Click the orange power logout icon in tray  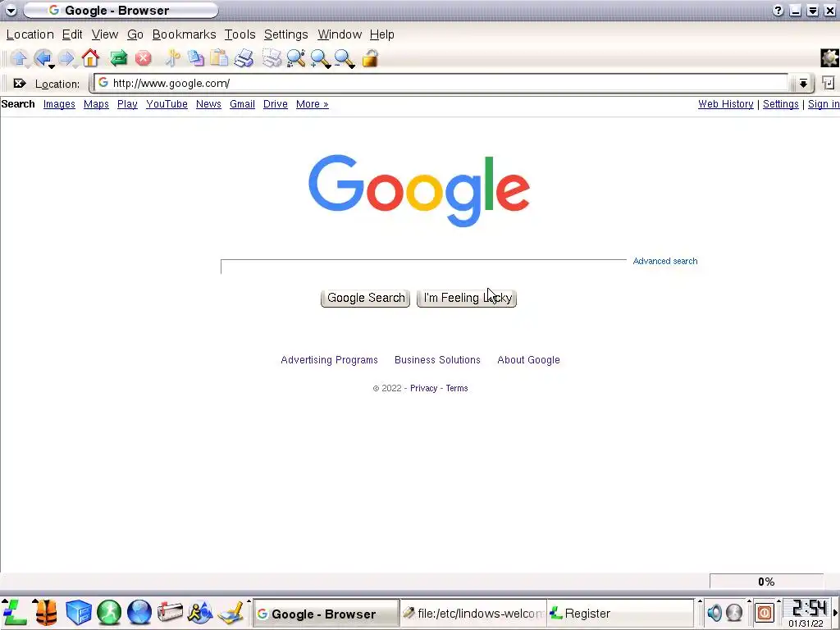click(765, 612)
